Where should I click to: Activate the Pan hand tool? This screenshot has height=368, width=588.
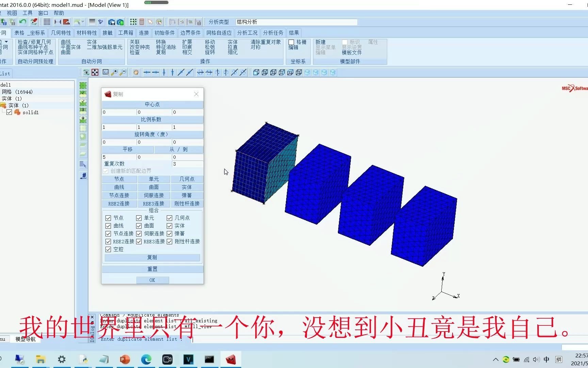pos(136,72)
